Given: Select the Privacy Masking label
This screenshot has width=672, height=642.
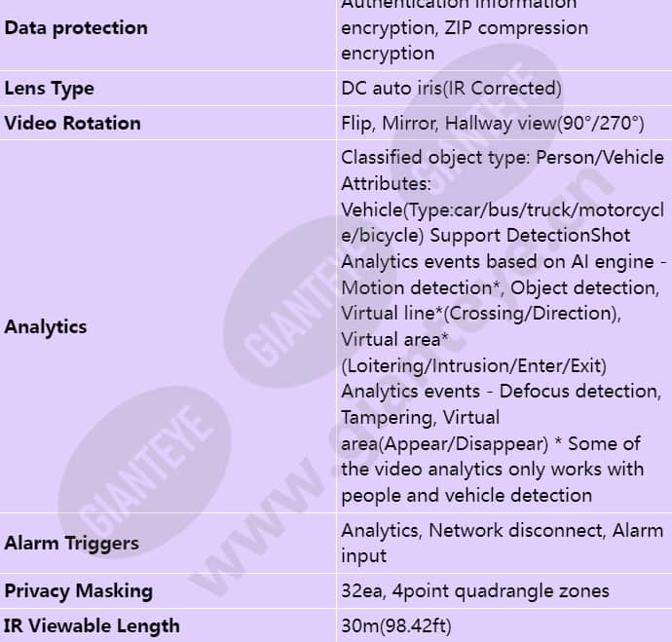Looking at the screenshot, I should click(x=79, y=591).
